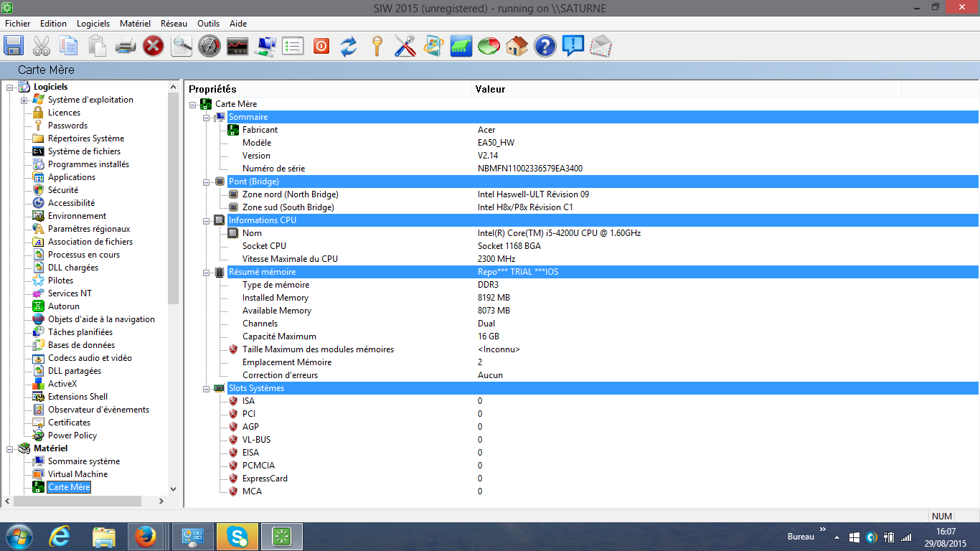Open Firefox from the taskbar

coord(146,537)
